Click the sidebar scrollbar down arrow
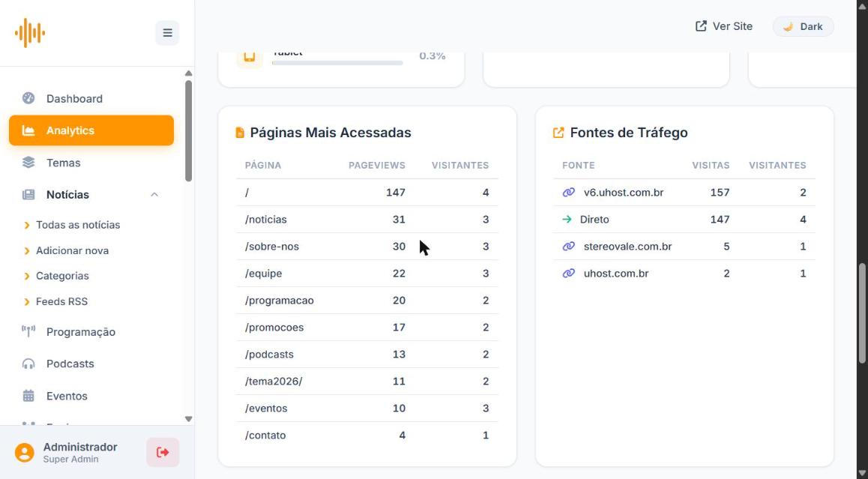This screenshot has height=479, width=868. (x=188, y=419)
